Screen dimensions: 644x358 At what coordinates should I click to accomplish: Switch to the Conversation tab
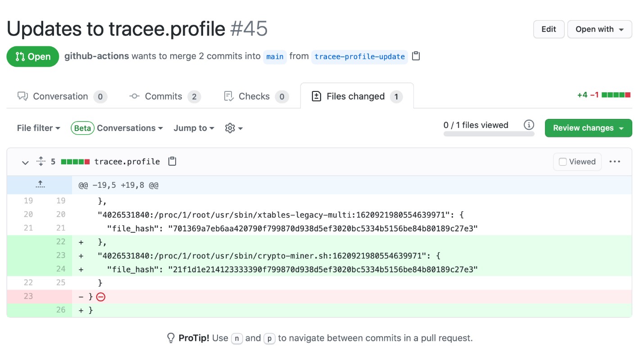click(x=62, y=96)
